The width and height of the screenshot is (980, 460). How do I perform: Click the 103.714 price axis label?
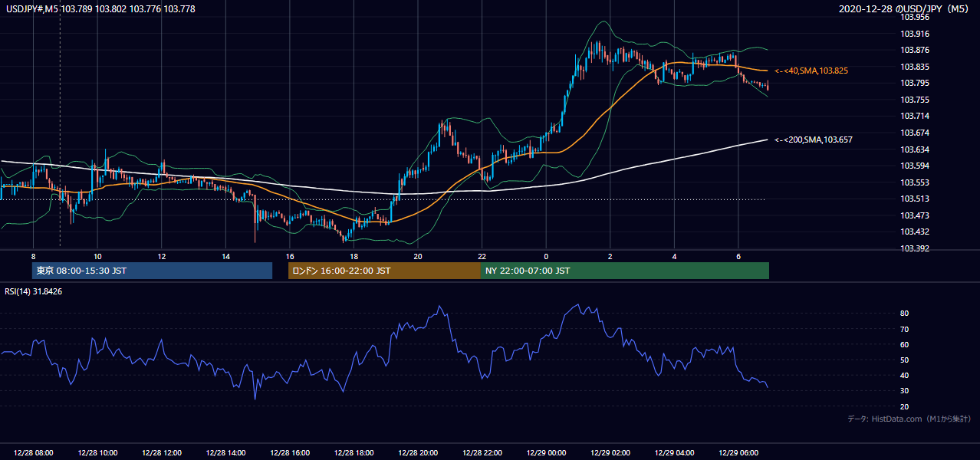(913, 116)
